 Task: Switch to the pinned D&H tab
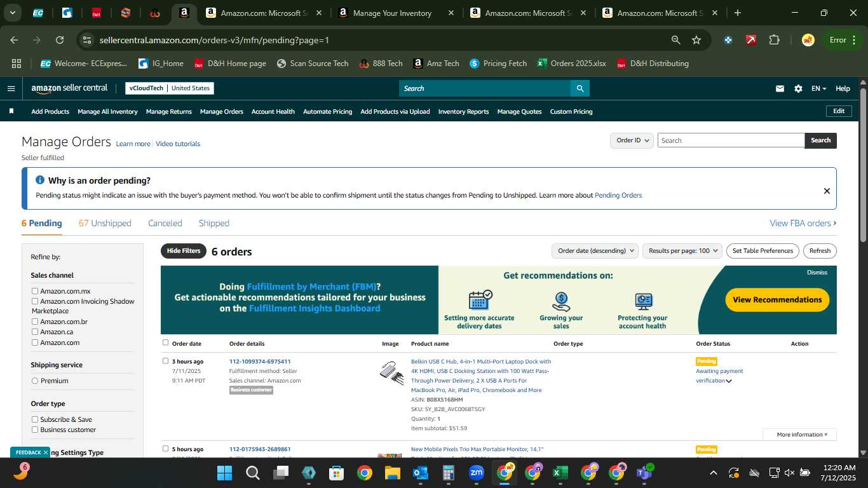97,13
